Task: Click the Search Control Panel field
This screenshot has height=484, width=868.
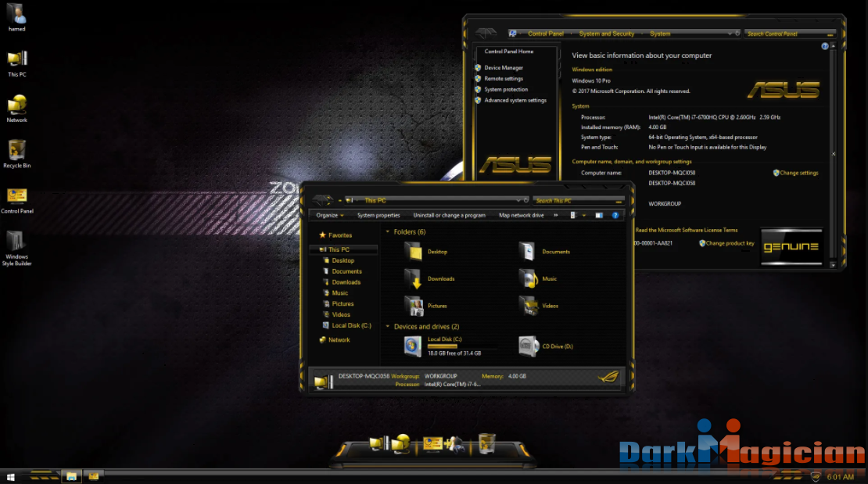Action: [x=789, y=34]
